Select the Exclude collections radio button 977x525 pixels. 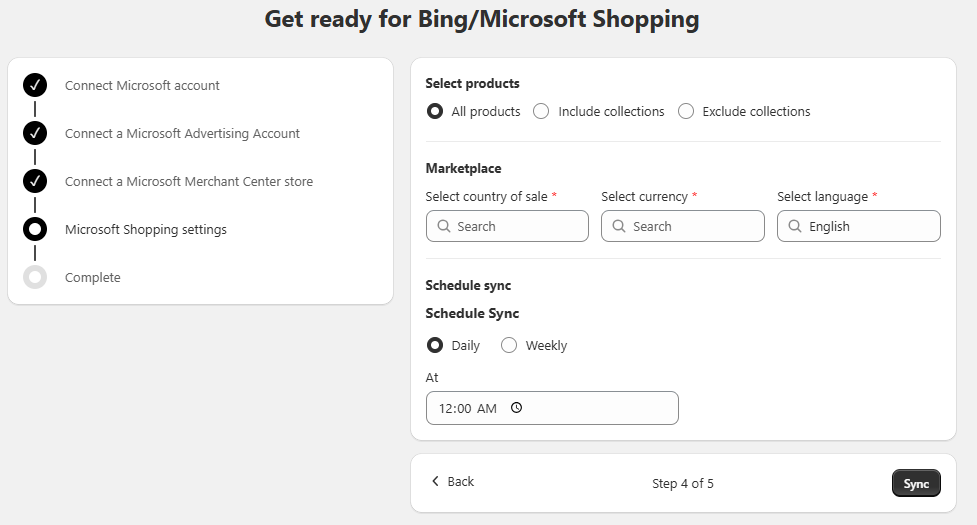point(686,111)
